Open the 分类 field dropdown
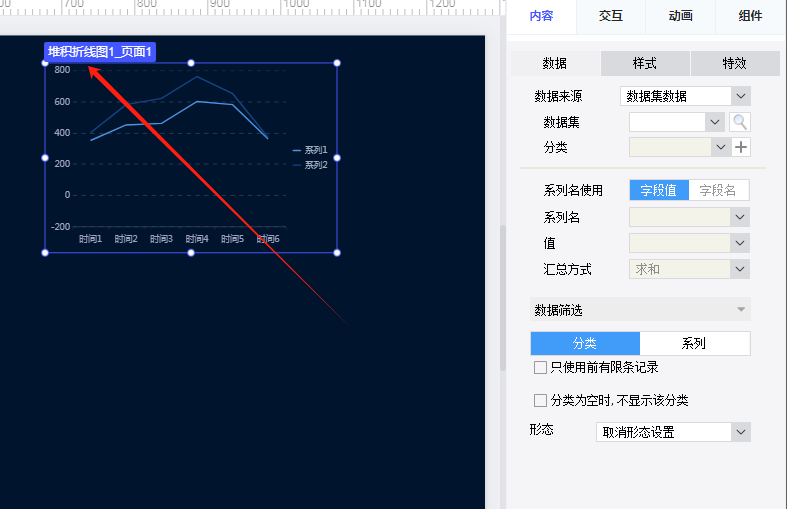787x509 pixels. [x=679, y=147]
